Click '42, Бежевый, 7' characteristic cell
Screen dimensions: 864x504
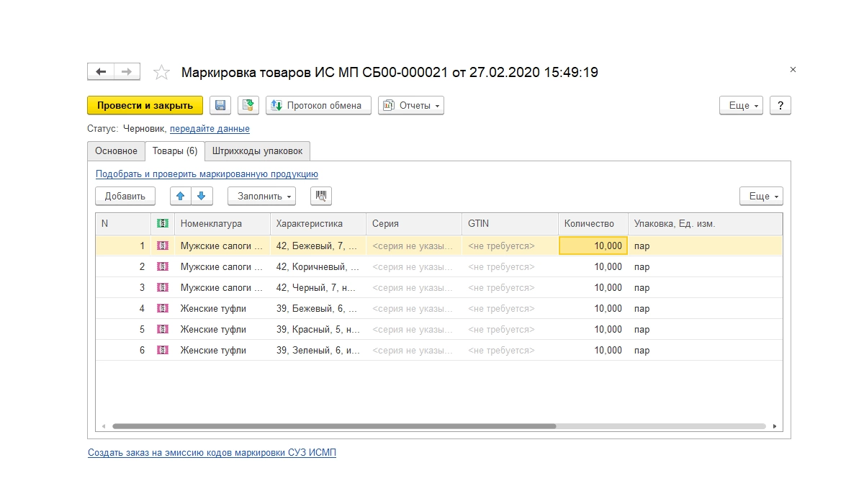tap(318, 246)
